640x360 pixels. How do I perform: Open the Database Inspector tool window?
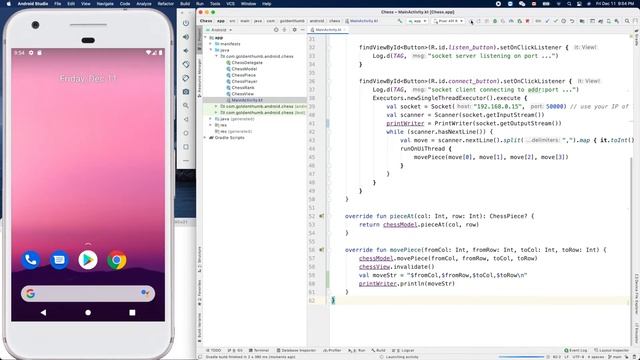(x=296, y=350)
